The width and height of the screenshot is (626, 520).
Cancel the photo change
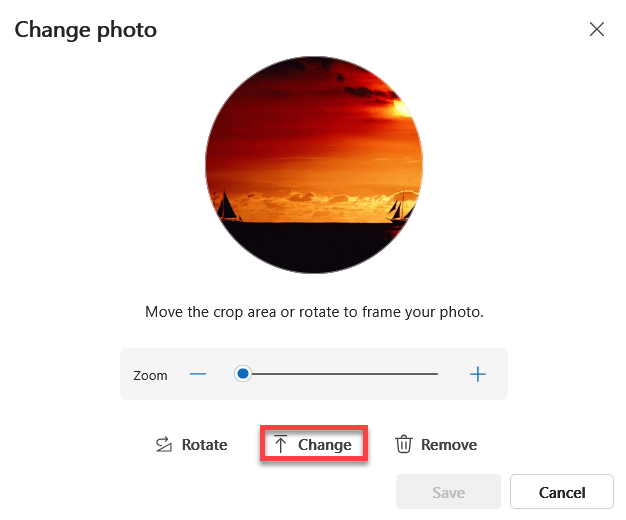coord(561,492)
